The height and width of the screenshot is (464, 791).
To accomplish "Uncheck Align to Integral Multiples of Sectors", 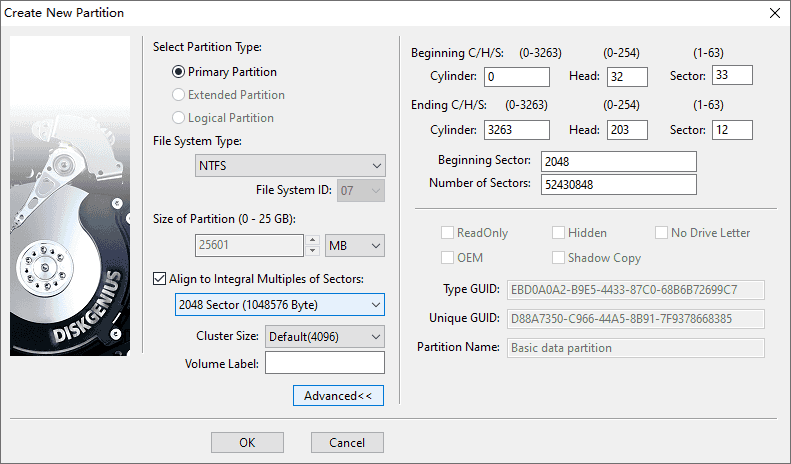I will click(x=161, y=278).
